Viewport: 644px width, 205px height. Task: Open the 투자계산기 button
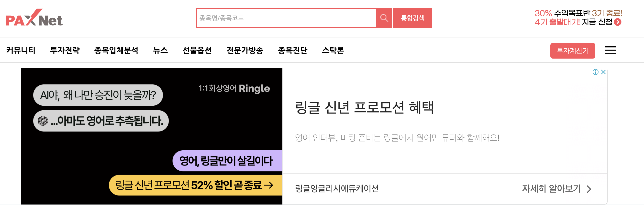point(573,51)
